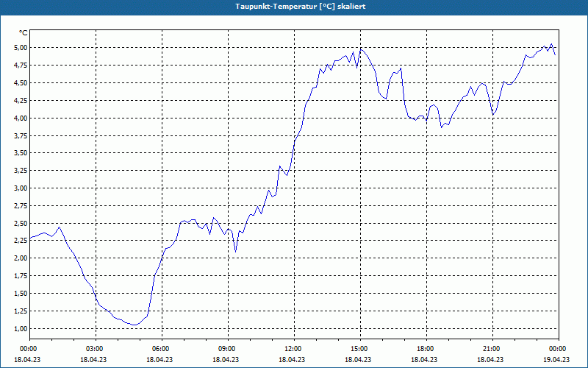Click the 18.04.23 date under 03:00
Viewport: 588px width, 368px height.
[x=93, y=360]
